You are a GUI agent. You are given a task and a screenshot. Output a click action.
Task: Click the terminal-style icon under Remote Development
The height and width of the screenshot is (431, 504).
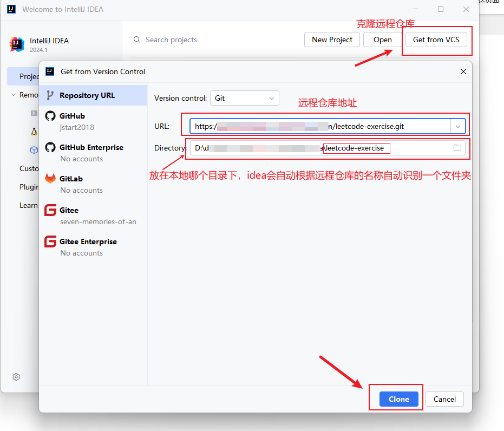tap(34, 113)
